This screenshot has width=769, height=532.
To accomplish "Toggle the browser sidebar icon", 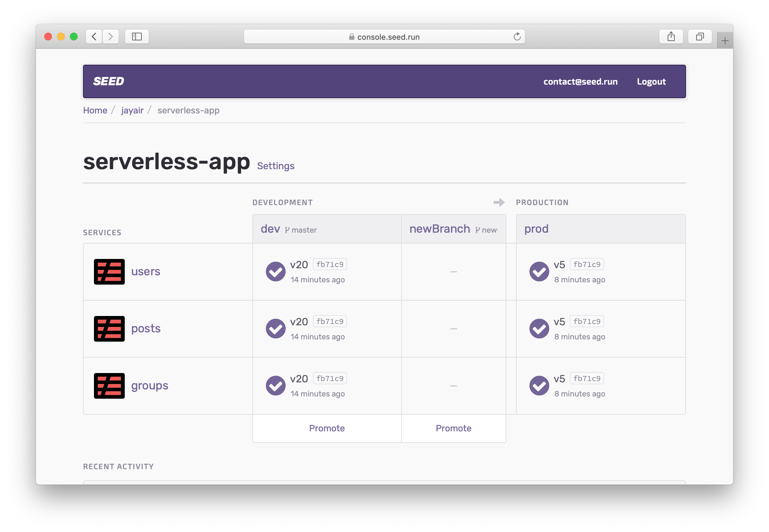I will [137, 37].
